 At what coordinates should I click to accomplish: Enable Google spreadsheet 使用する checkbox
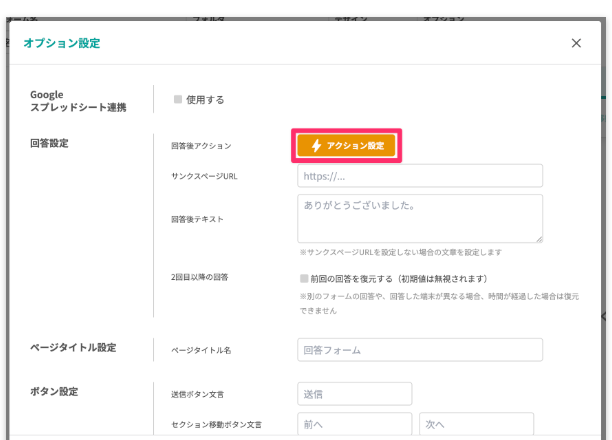[178, 99]
